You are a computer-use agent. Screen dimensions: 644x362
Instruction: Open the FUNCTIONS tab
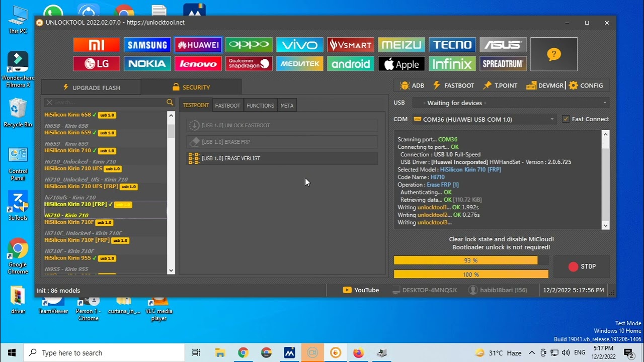click(260, 105)
